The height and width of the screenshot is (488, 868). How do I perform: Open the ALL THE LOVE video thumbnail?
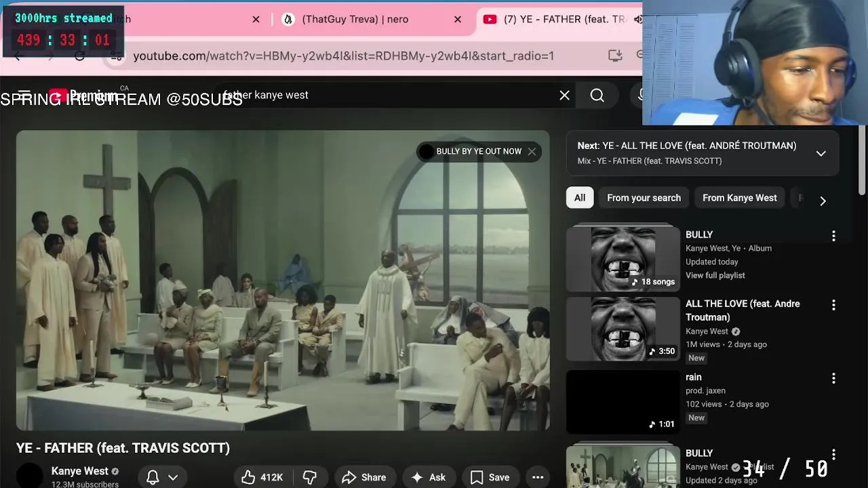[623, 329]
